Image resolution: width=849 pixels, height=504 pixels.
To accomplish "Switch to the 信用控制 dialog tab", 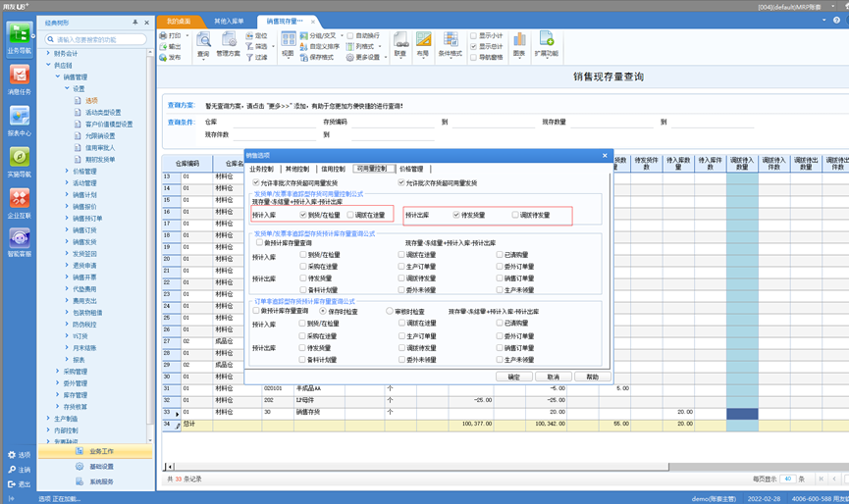I will [x=333, y=169].
